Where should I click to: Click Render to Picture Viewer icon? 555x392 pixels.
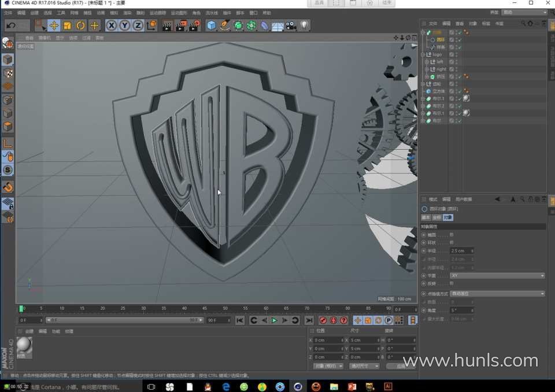[x=180, y=26]
